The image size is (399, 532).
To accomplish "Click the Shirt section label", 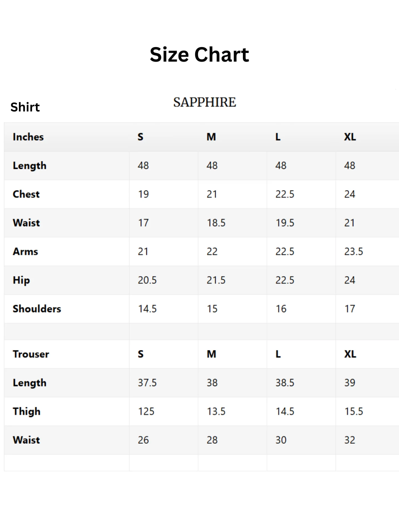I will coord(25,107).
